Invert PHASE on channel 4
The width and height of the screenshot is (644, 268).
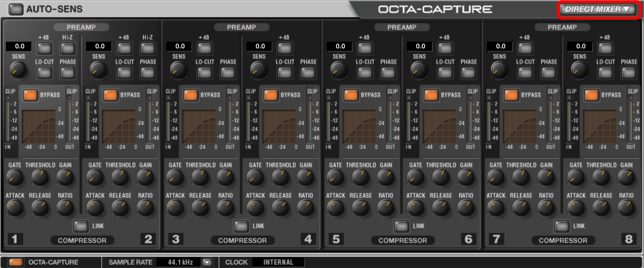308,73
